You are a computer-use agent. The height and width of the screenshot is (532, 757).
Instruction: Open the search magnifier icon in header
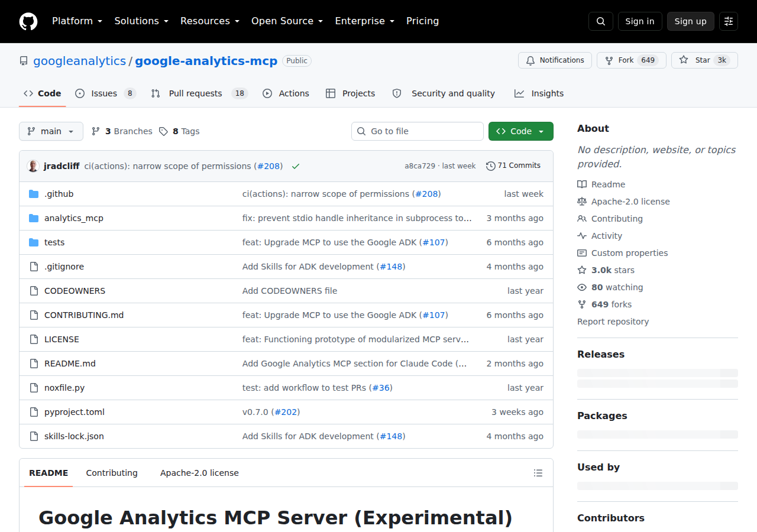tap(601, 21)
